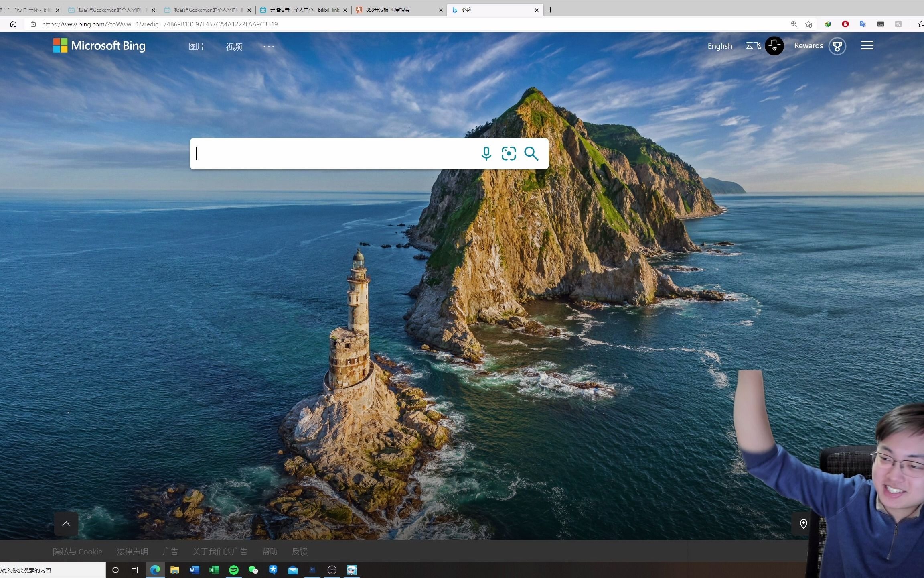
Task: Switch language to English
Action: [719, 46]
